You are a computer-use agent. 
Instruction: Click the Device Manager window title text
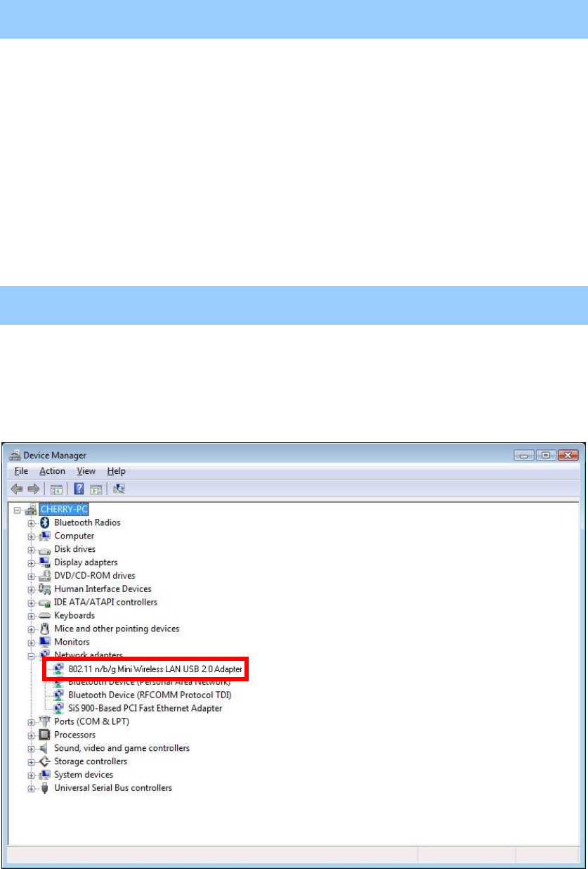click(x=55, y=456)
